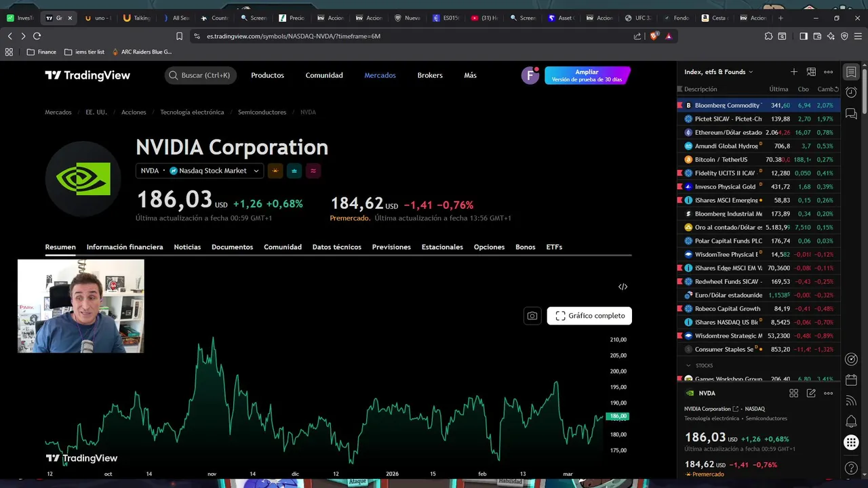Go to the Acciones breadcrumb link
Viewport: 868px width, 488px height.
[x=134, y=112]
